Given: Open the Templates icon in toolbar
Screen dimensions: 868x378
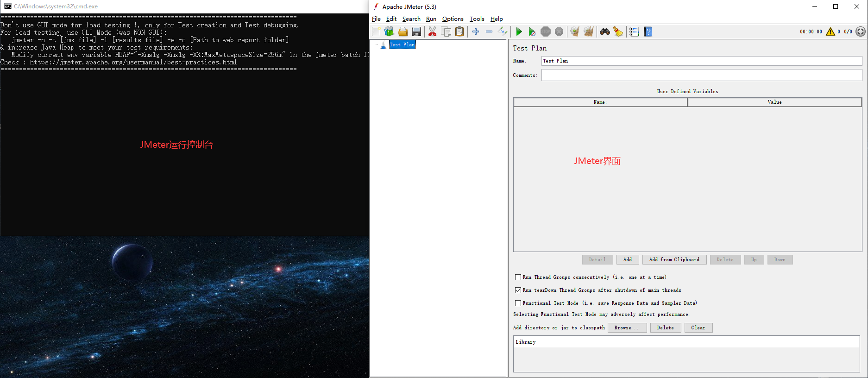Looking at the screenshot, I should tap(389, 31).
